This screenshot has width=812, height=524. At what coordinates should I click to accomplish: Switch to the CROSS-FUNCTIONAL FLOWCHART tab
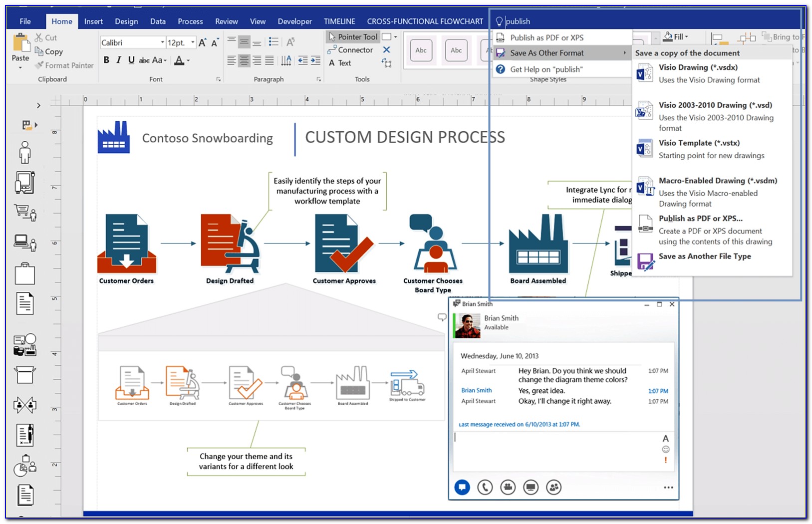click(x=425, y=21)
